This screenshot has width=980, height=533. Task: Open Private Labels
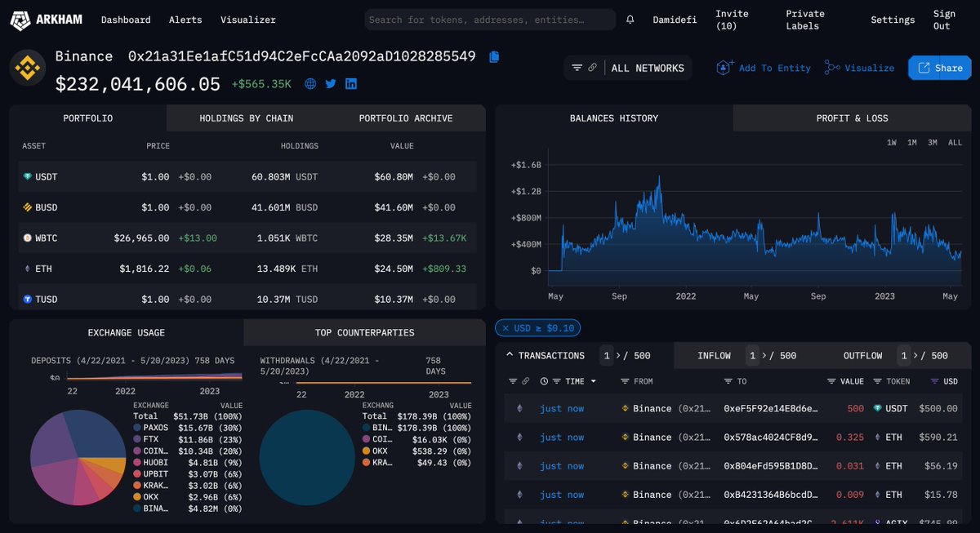pyautogui.click(x=804, y=20)
